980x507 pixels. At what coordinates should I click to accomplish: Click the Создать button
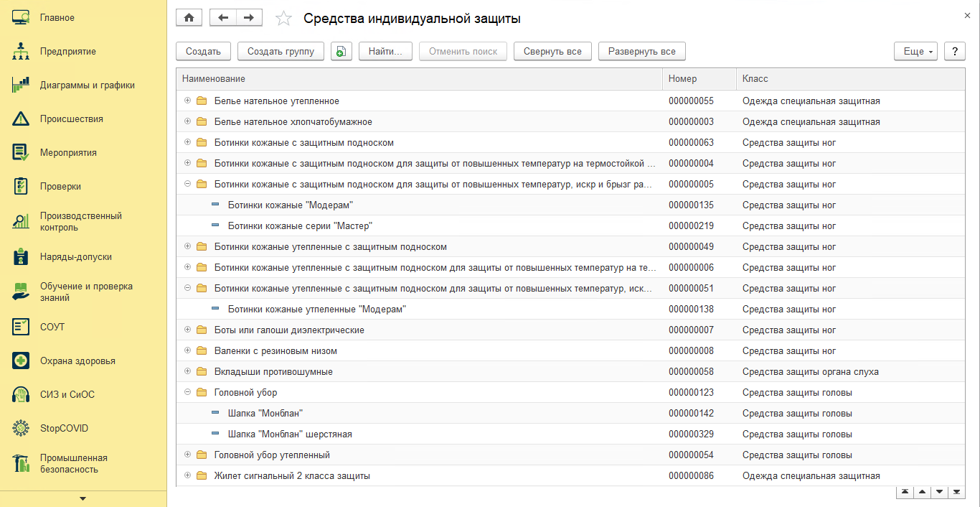coord(203,52)
